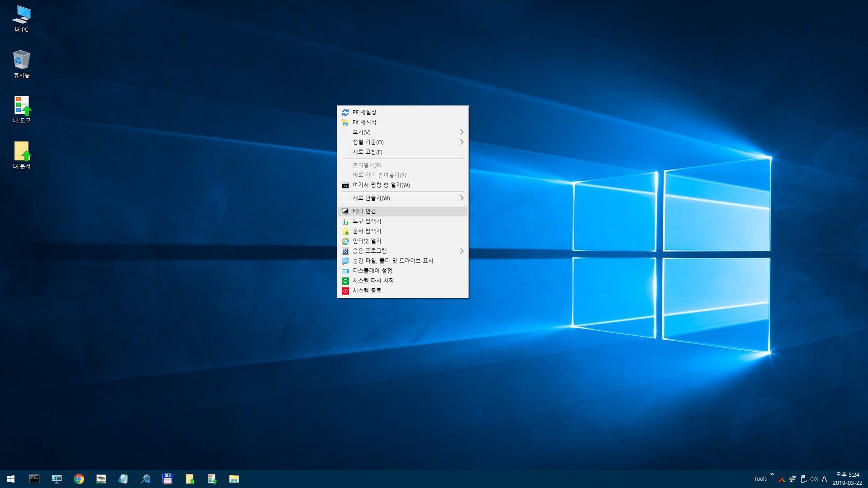The width and height of the screenshot is (868, 488).
Task: Open the volume speaker tray icon
Action: point(814,479)
